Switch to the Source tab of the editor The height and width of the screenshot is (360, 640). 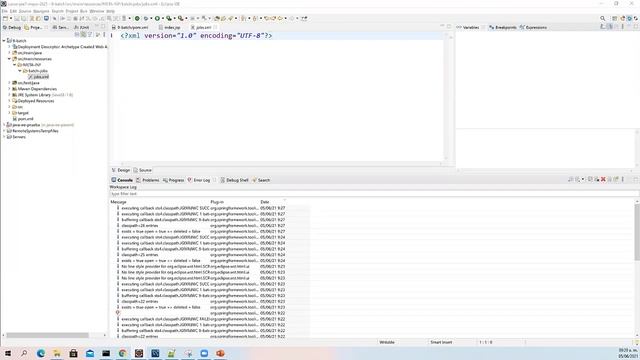tap(142, 170)
